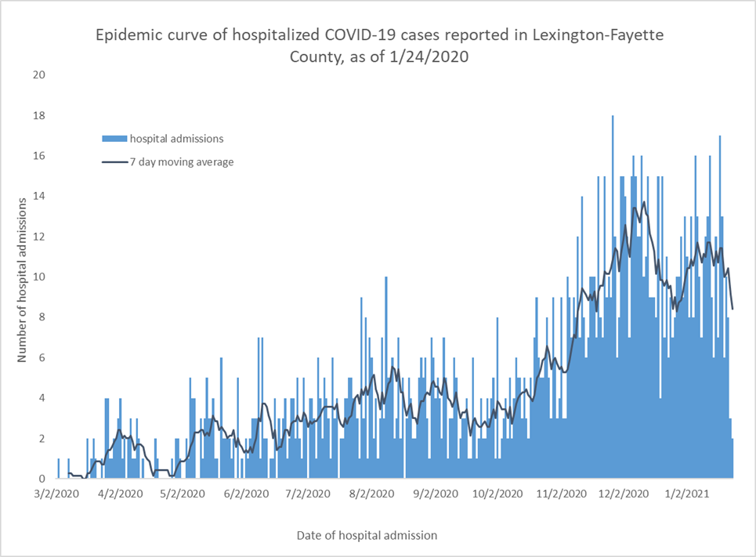Pick the 8/2/2020 date tick label
The height and width of the screenshot is (557, 756).
click(370, 494)
